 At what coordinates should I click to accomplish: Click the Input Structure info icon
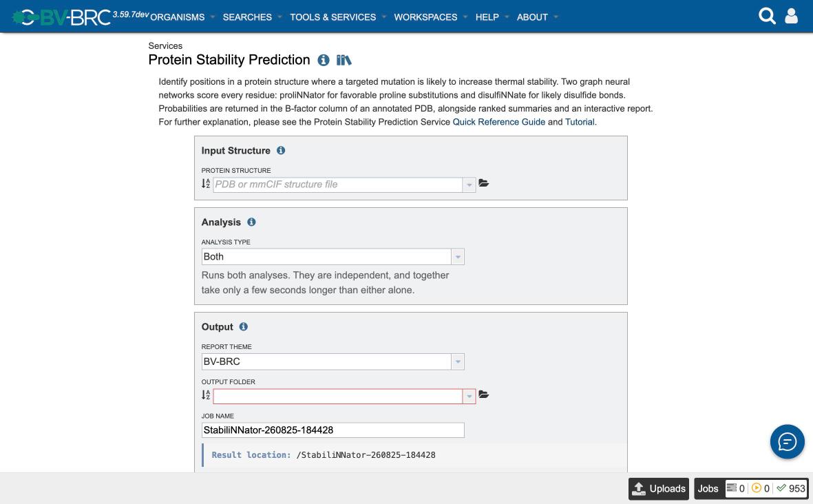click(x=281, y=150)
